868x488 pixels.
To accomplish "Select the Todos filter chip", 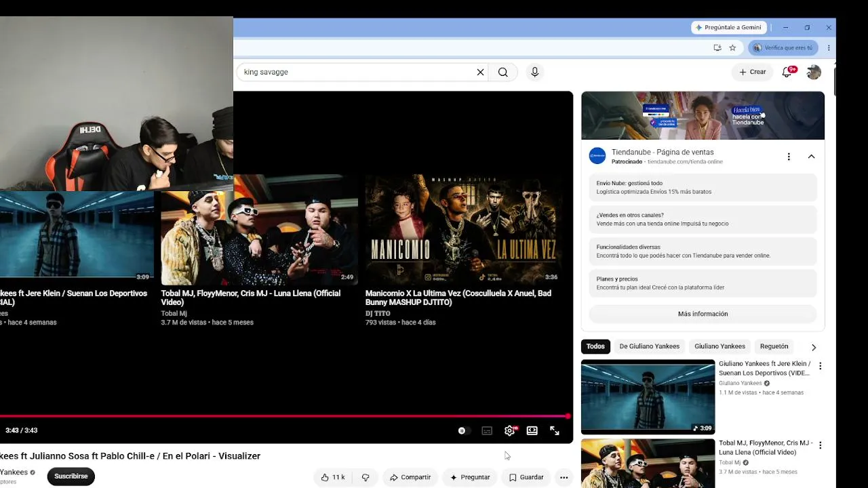I will point(595,346).
